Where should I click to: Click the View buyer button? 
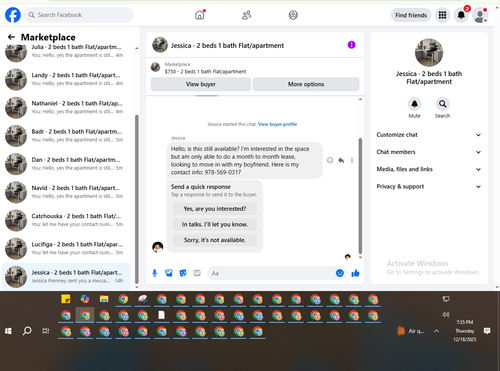pos(201,84)
